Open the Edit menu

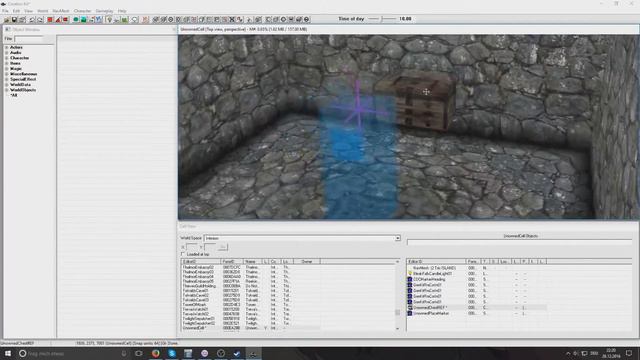[x=16, y=11]
